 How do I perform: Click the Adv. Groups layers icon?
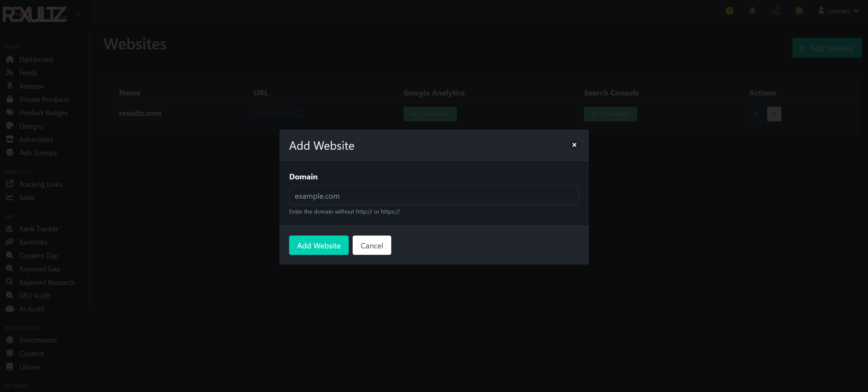[x=10, y=153]
